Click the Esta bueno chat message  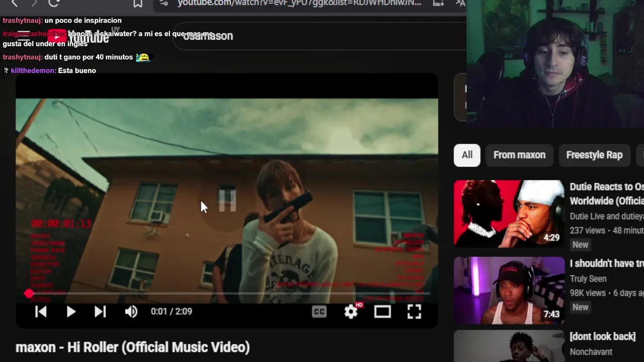click(77, 70)
